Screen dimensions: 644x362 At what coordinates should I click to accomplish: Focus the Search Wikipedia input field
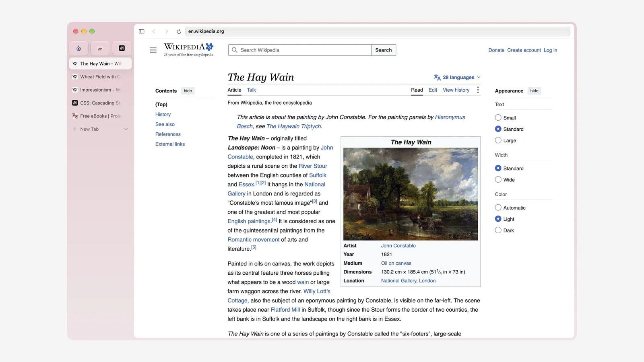point(300,50)
